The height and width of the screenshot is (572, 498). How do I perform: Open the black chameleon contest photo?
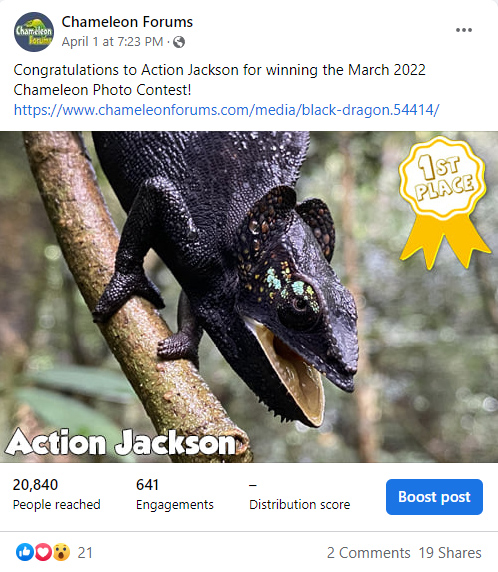point(249,297)
